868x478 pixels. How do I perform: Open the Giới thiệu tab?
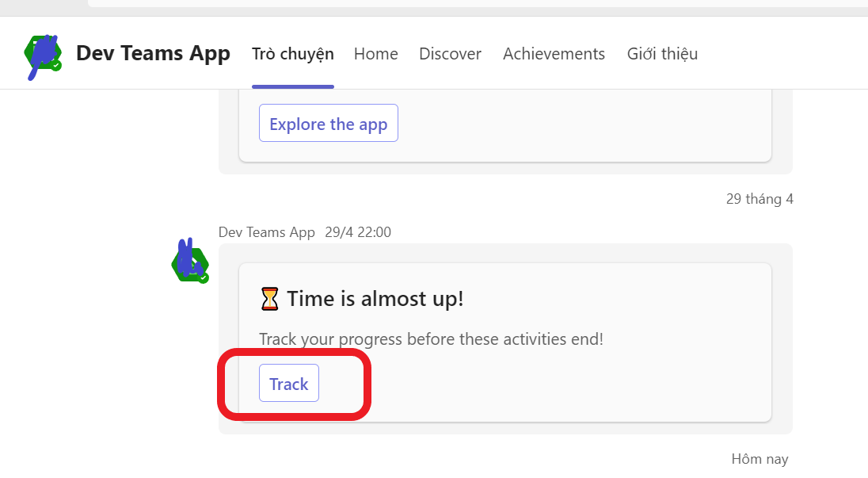pos(662,53)
